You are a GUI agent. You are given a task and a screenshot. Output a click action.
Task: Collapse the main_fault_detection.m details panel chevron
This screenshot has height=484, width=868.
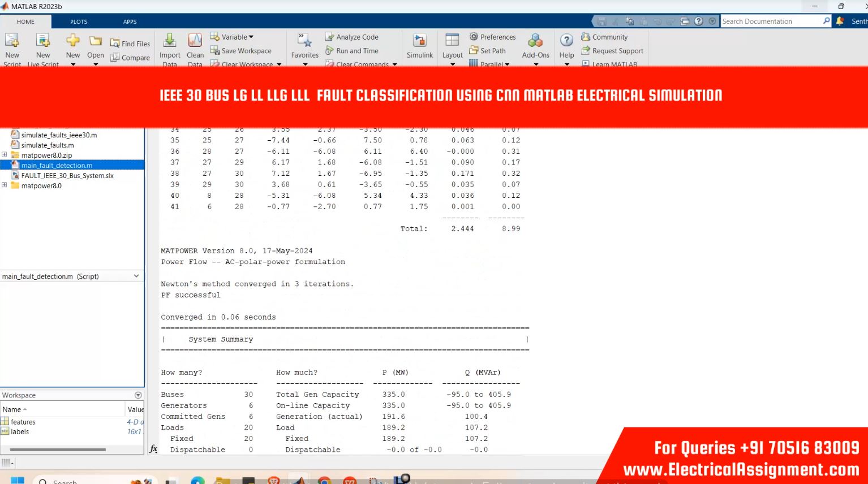136,276
